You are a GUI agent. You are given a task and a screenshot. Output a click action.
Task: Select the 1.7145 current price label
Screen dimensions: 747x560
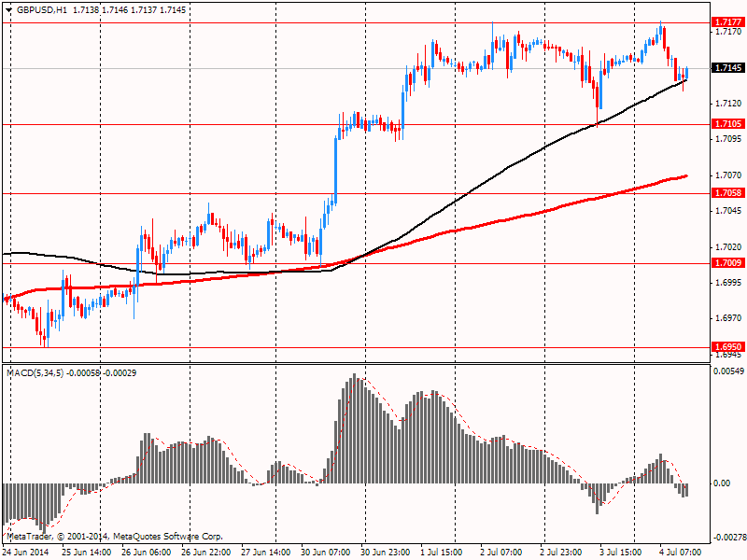727,68
